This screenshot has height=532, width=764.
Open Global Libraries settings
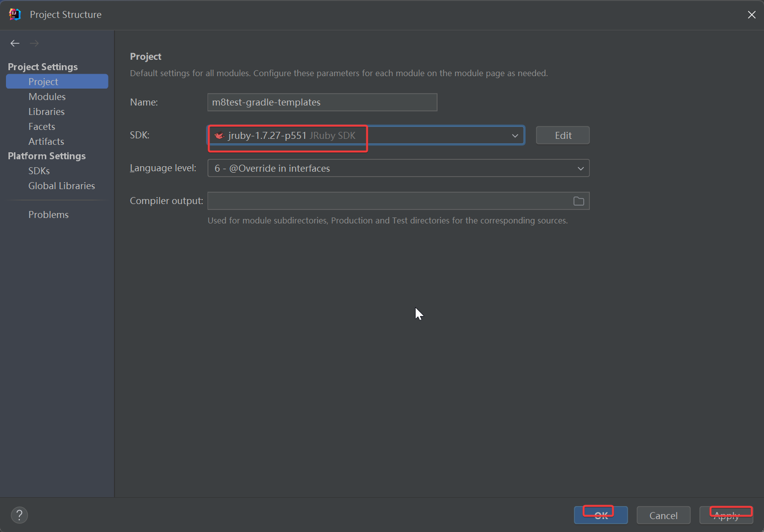click(62, 186)
